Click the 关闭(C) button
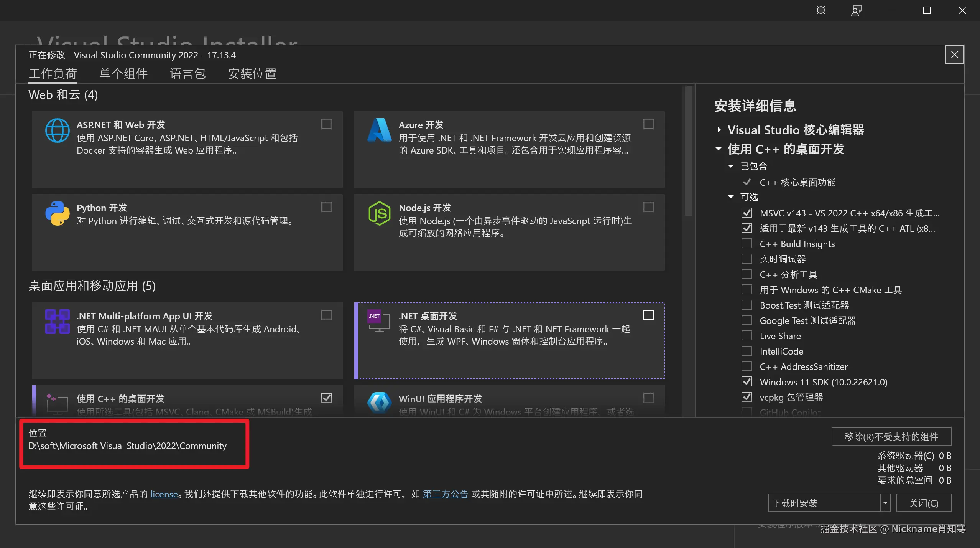This screenshot has height=548, width=980. (x=924, y=503)
